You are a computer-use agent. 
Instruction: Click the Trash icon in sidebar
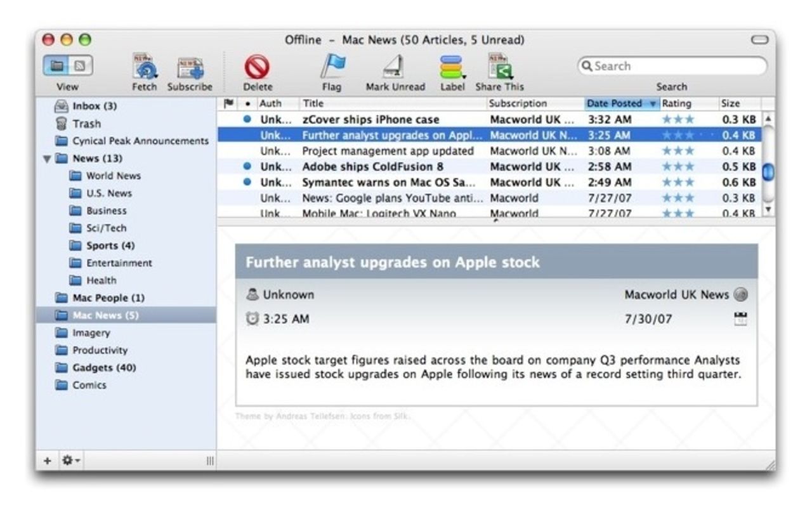coord(62,124)
